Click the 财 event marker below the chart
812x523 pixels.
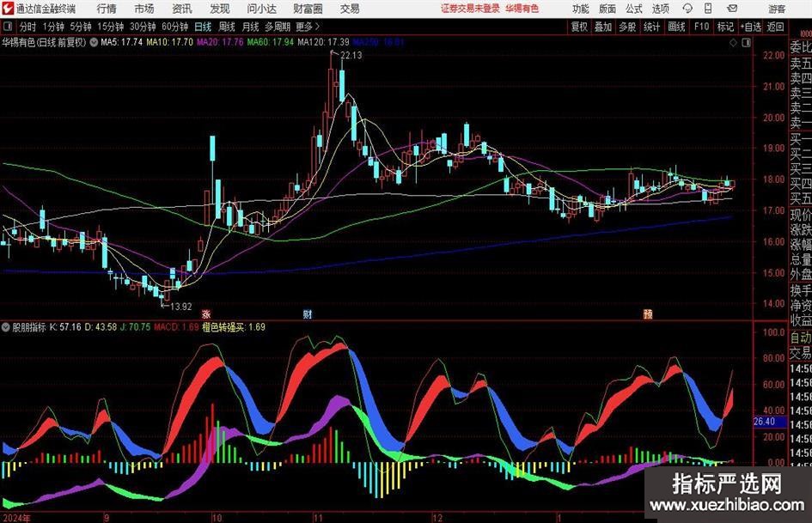coord(308,313)
